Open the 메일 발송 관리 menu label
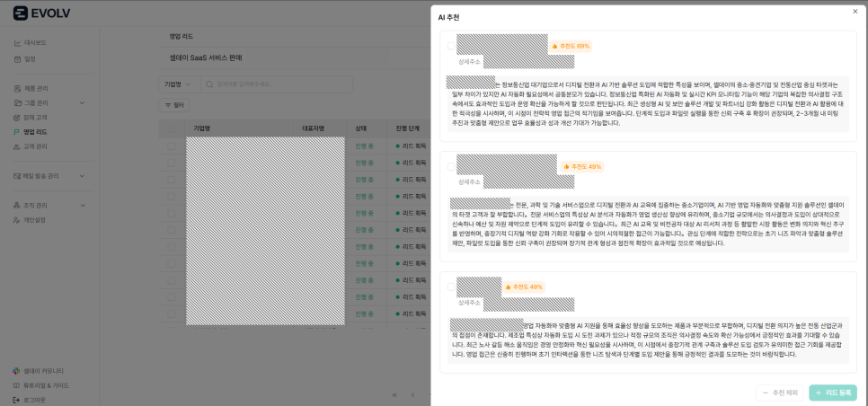The image size is (868, 406). (41, 176)
